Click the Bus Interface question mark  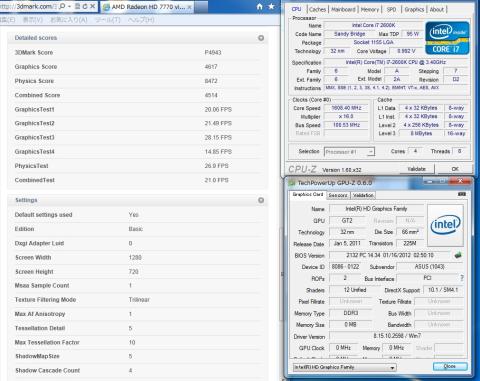tap(462, 278)
